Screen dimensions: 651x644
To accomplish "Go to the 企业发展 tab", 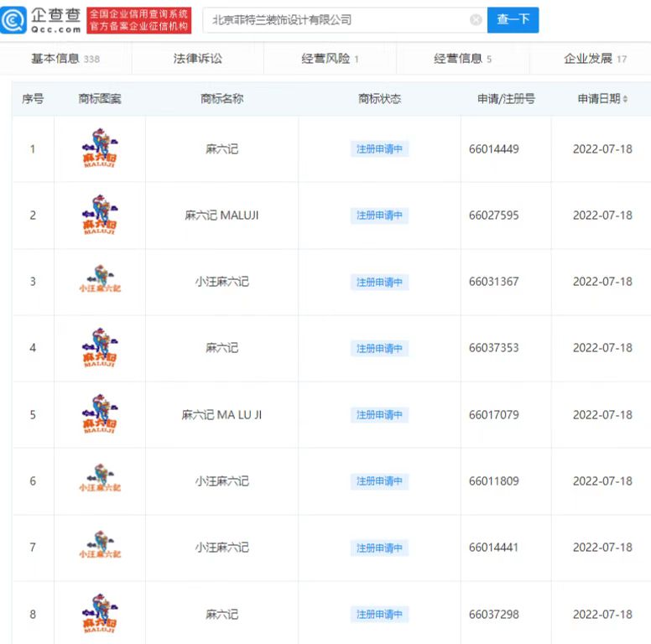I will click(595, 59).
